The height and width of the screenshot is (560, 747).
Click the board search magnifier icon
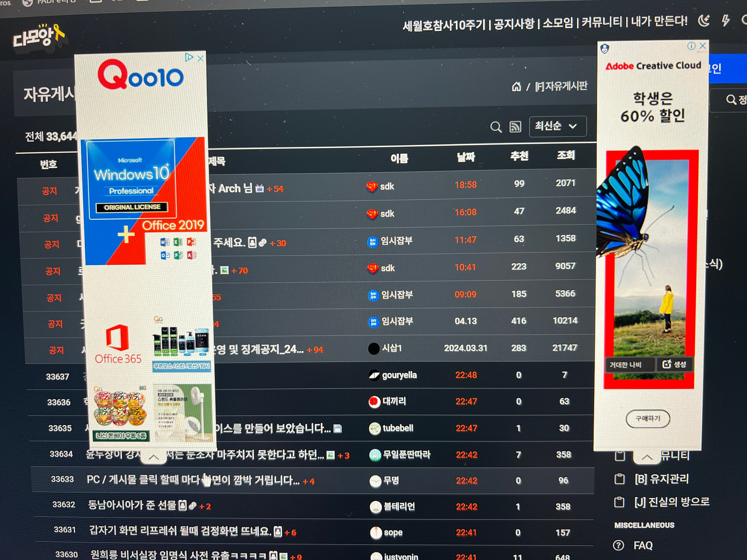496,127
